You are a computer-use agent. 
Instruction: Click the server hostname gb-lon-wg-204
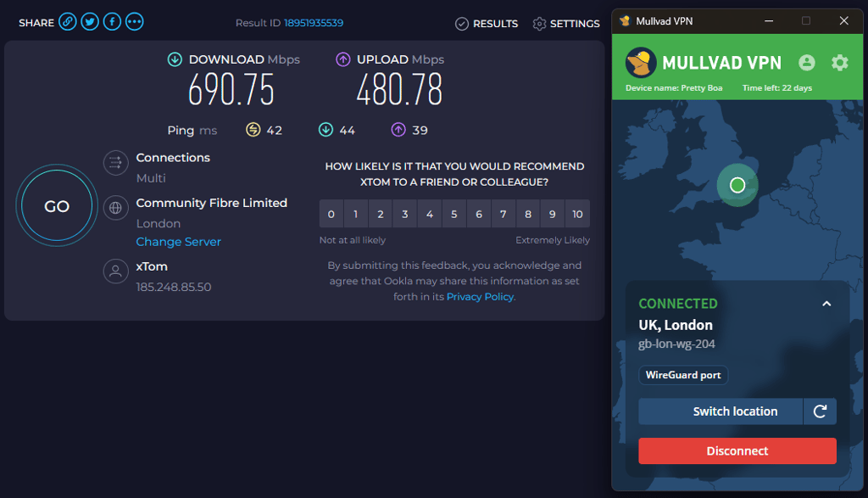[x=676, y=344]
